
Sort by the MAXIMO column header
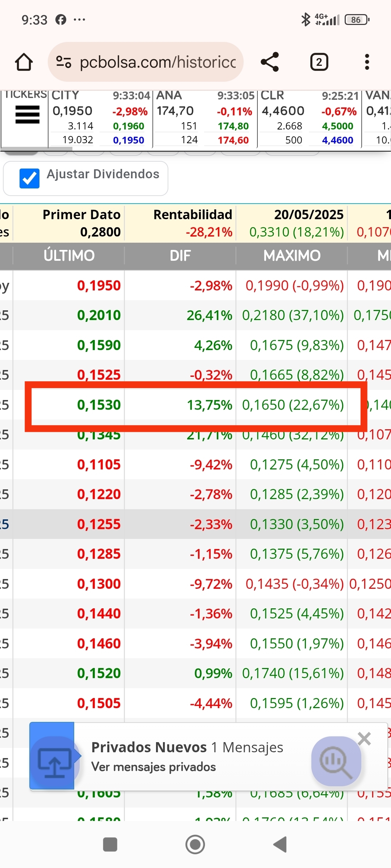(292, 256)
